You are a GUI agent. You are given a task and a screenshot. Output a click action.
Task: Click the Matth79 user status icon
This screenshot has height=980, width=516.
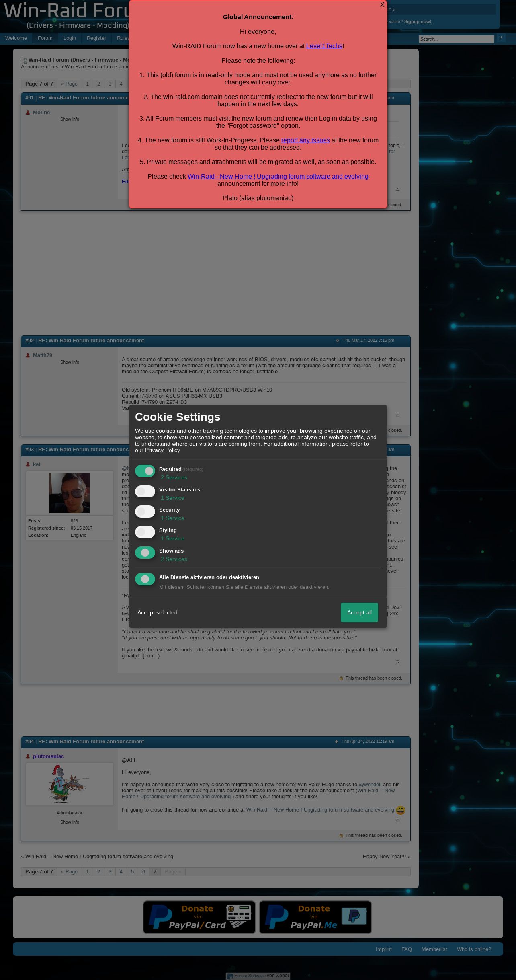point(28,355)
